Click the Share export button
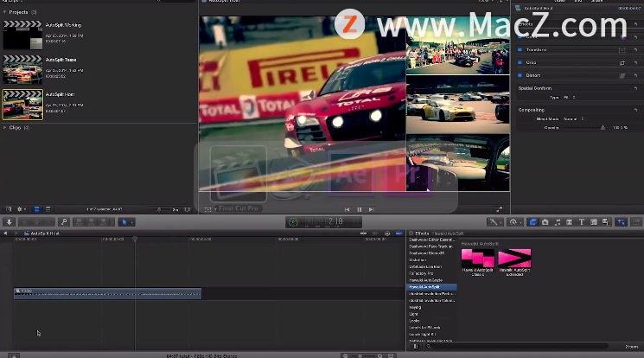The width and height of the screenshot is (644, 358). point(636,222)
